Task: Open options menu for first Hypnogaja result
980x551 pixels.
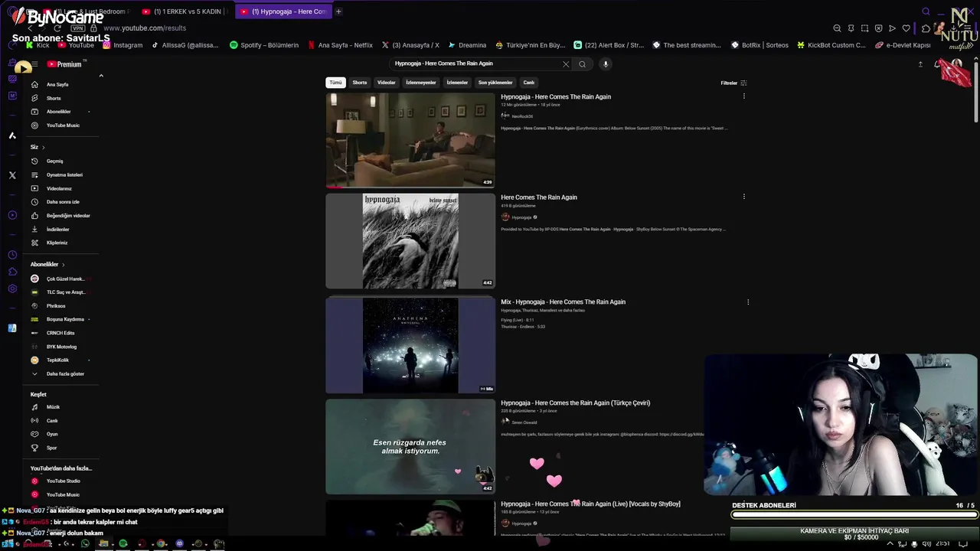Action: click(x=743, y=96)
